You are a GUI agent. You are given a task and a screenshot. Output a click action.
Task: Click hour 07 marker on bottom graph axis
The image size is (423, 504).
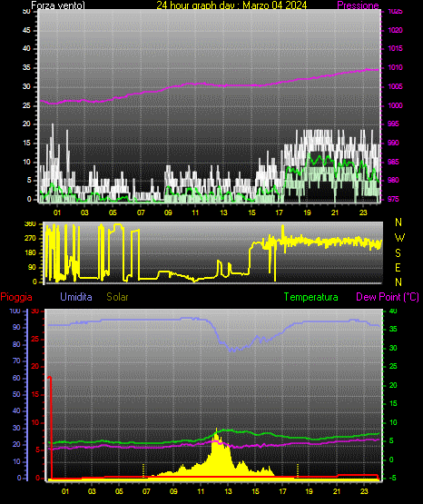[x=146, y=491]
